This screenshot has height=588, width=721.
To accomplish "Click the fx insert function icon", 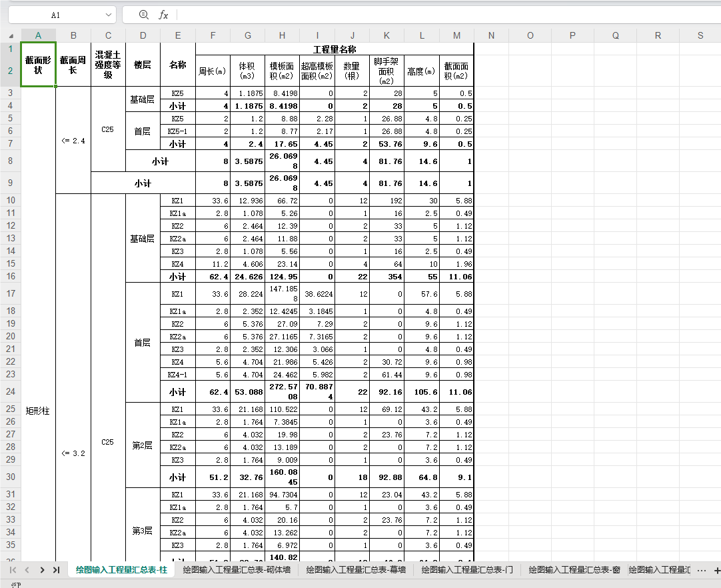I will 163,15.
